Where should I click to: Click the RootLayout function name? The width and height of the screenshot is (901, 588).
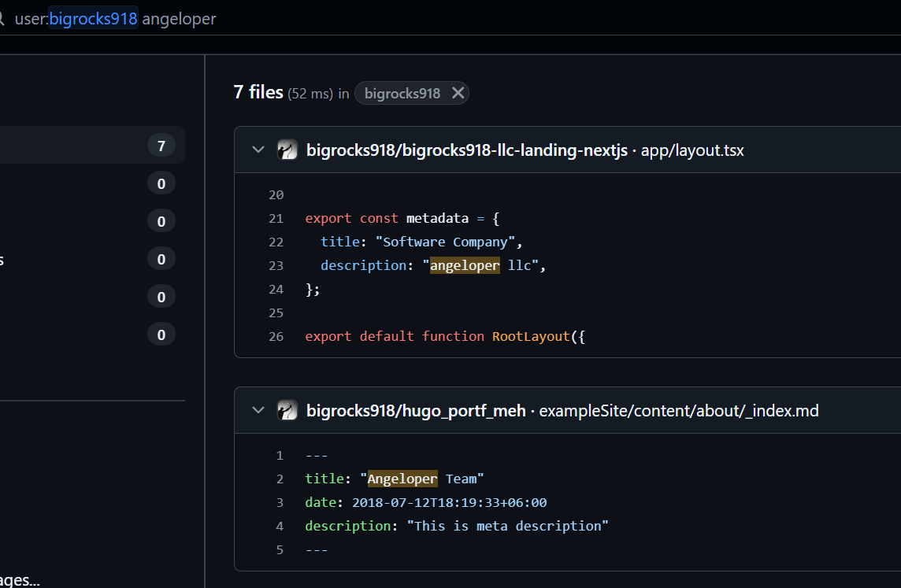[531, 336]
